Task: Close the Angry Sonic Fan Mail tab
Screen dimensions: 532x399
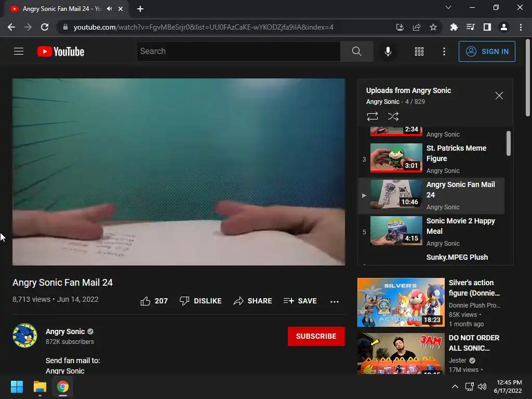Action: click(x=121, y=9)
